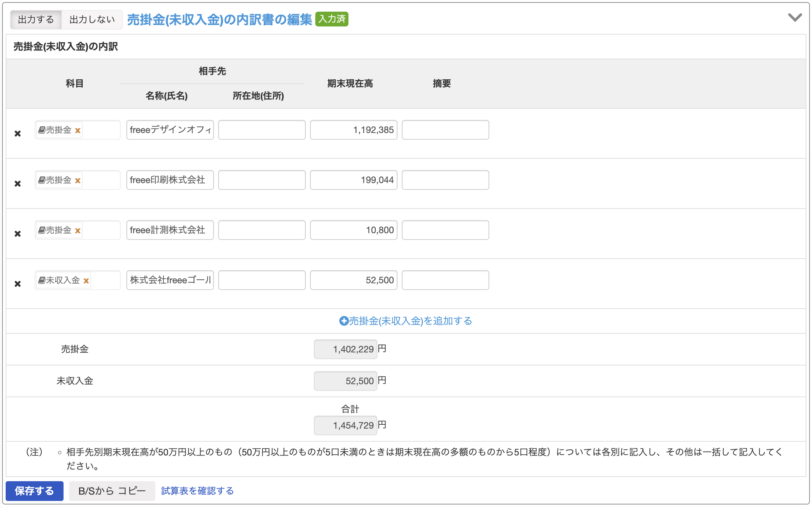The height and width of the screenshot is (508, 812).
Task: Open 科目 selector in freee印刷株式会社 row
Action: click(78, 180)
